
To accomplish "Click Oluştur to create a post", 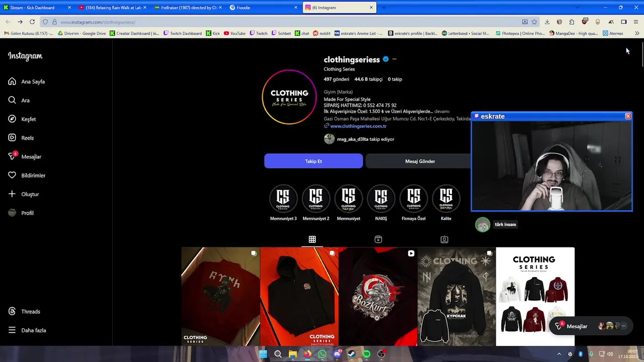I will tap(24, 194).
